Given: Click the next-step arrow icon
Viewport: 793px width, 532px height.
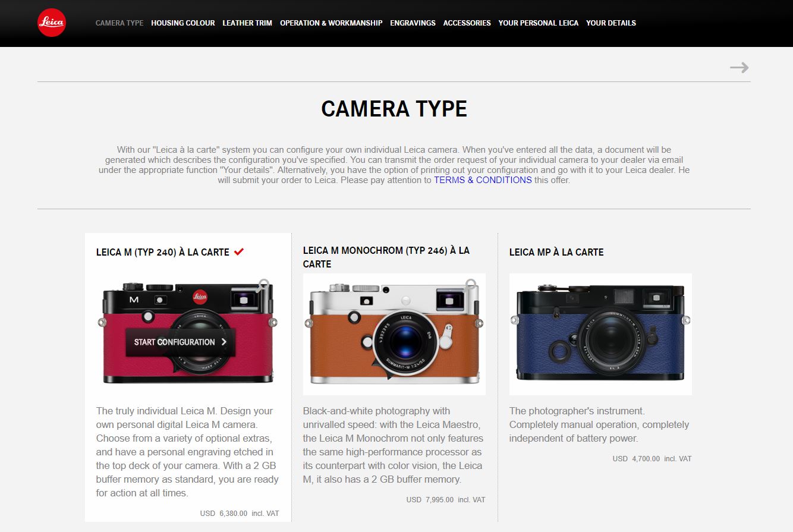Looking at the screenshot, I should pyautogui.click(x=739, y=68).
